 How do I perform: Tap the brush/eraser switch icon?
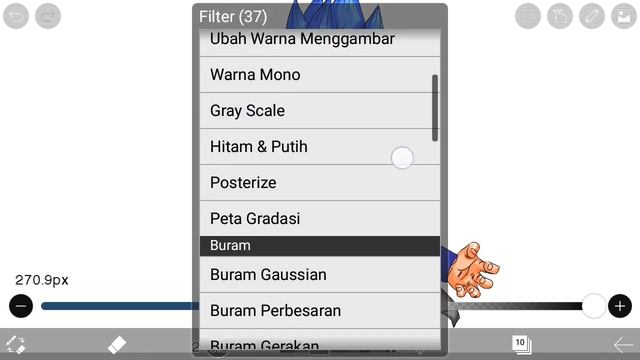click(x=16, y=344)
